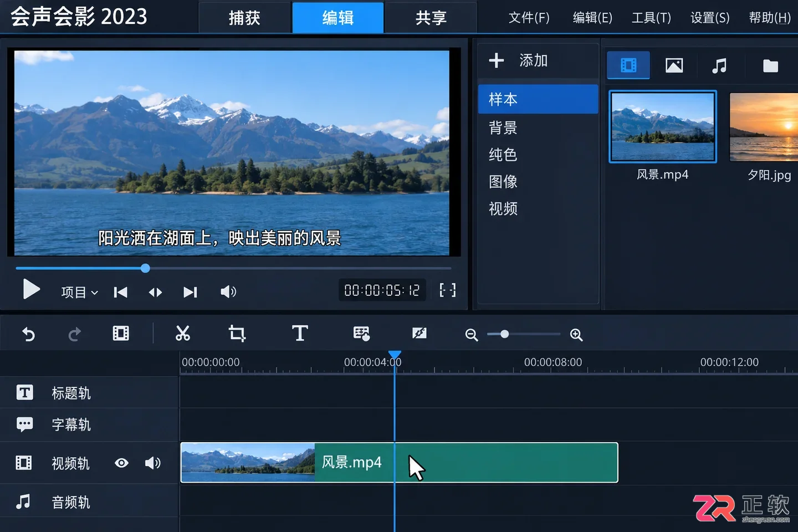Open the 文件(F) menu
This screenshot has width=798, height=532.
[x=529, y=18]
